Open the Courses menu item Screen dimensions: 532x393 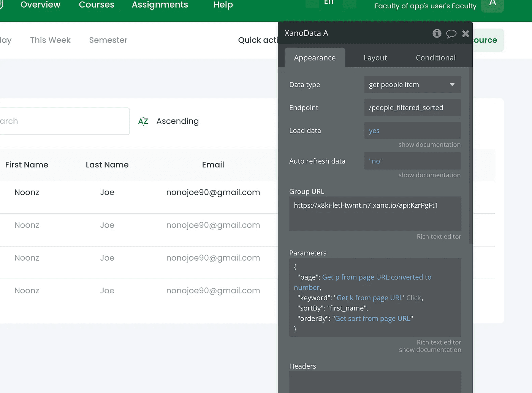(x=97, y=5)
